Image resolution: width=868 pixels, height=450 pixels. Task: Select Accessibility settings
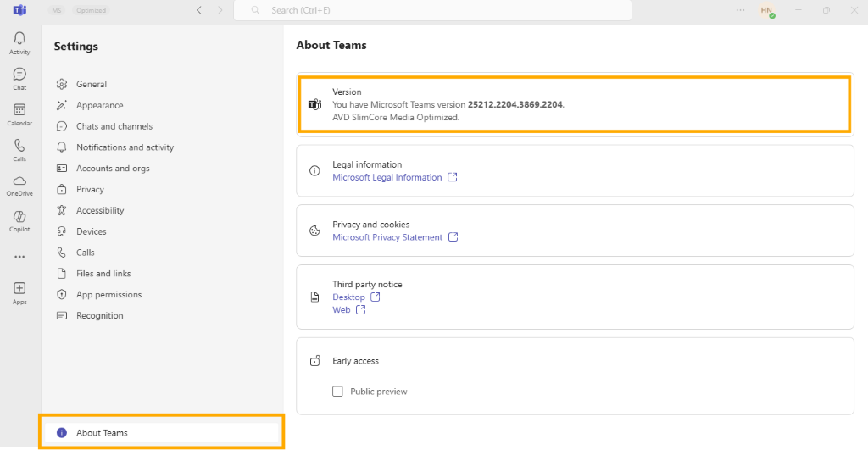click(162, 210)
